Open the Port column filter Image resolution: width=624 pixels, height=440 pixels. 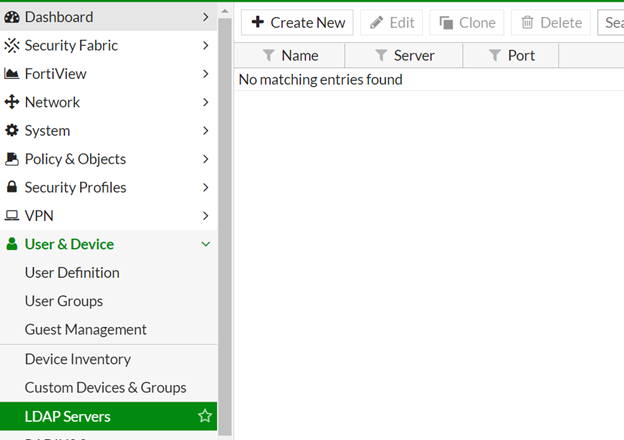point(494,56)
